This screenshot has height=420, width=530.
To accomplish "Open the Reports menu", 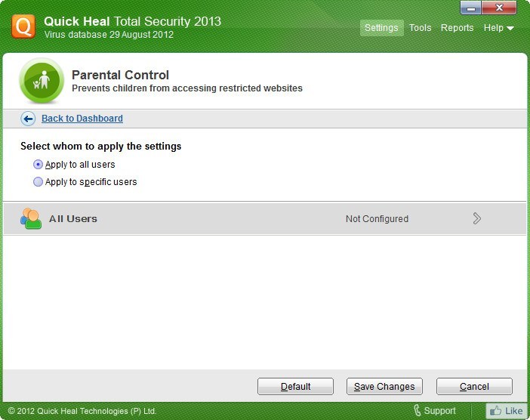I will point(457,28).
